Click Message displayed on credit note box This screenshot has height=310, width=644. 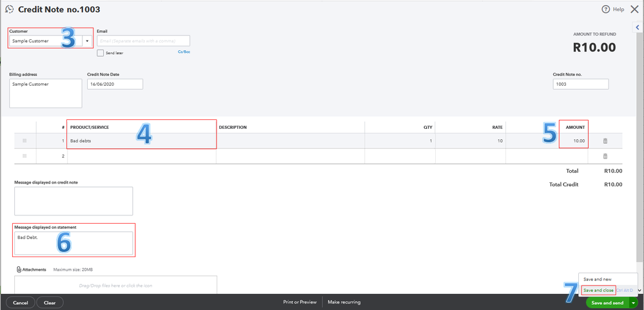click(73, 201)
